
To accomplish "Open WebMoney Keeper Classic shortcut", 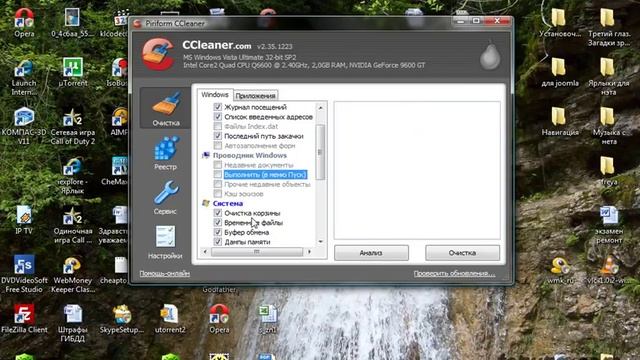I will [x=73, y=274].
